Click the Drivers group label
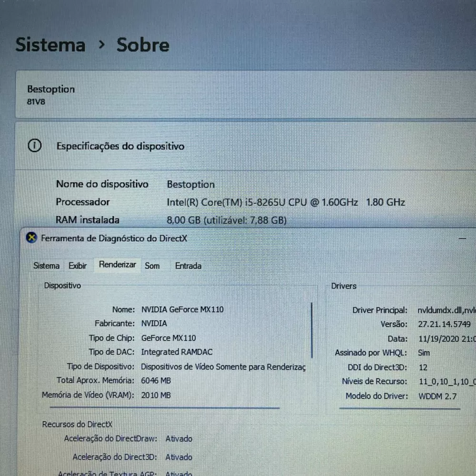The image size is (476, 476). (344, 286)
